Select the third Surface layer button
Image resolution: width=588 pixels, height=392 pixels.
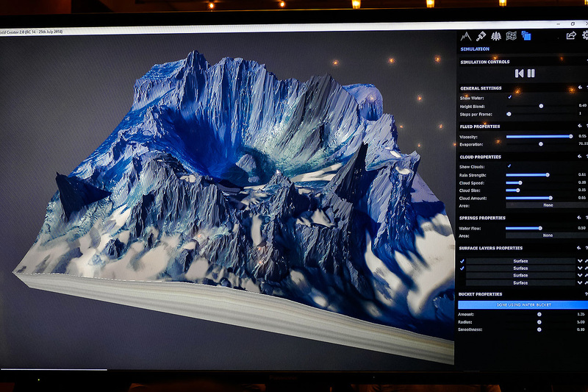520,275
